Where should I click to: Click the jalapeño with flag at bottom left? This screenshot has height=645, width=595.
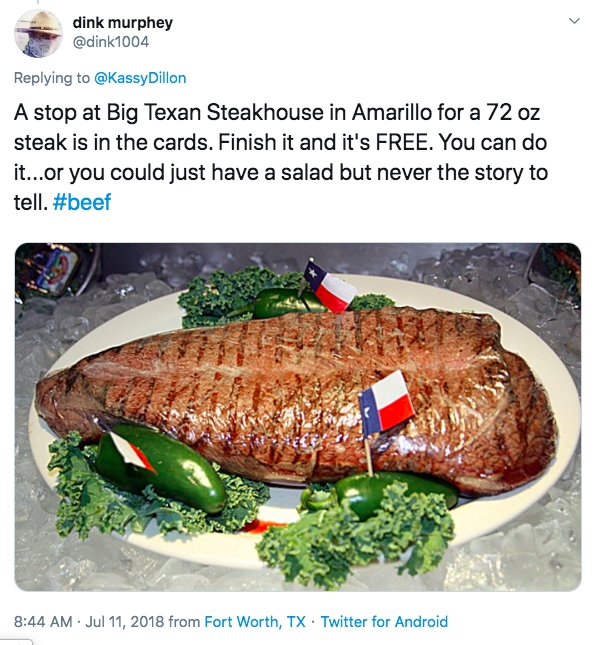[161, 467]
